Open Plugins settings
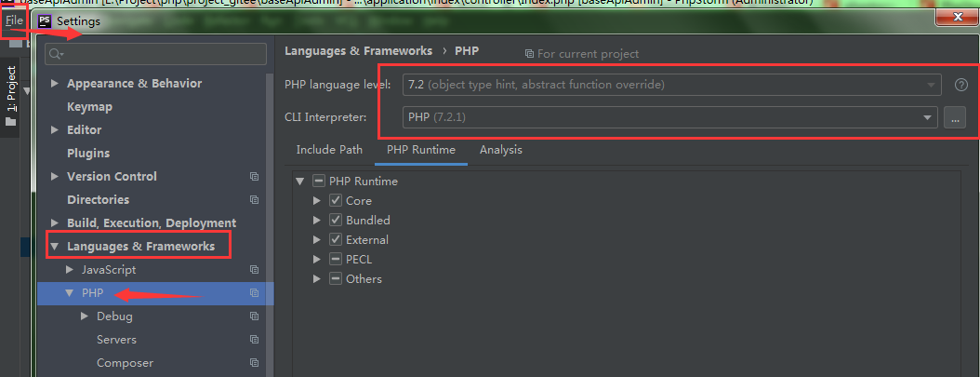Screen dimensions: 980x377 88,154
